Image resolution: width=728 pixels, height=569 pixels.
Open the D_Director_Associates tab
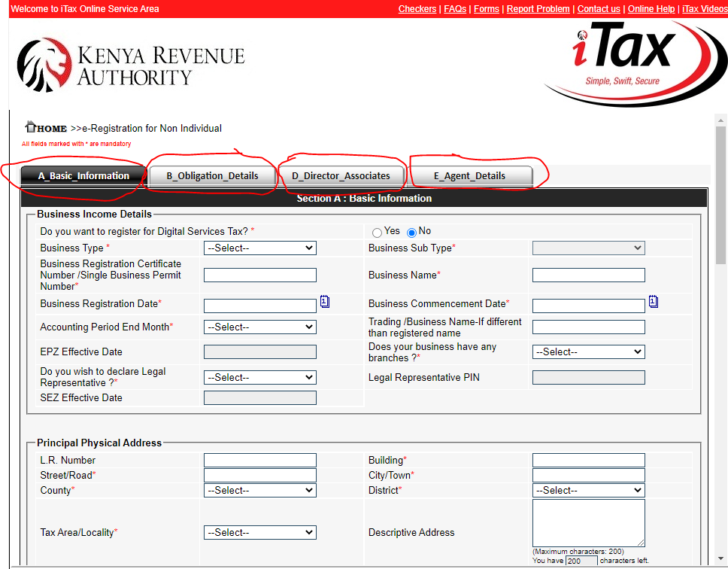coord(340,176)
